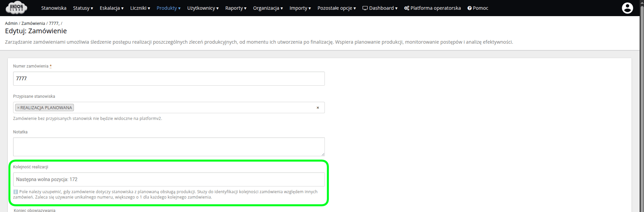Click the info icon under Kolejność realizacji
This screenshot has width=644, height=212.
tap(15, 192)
